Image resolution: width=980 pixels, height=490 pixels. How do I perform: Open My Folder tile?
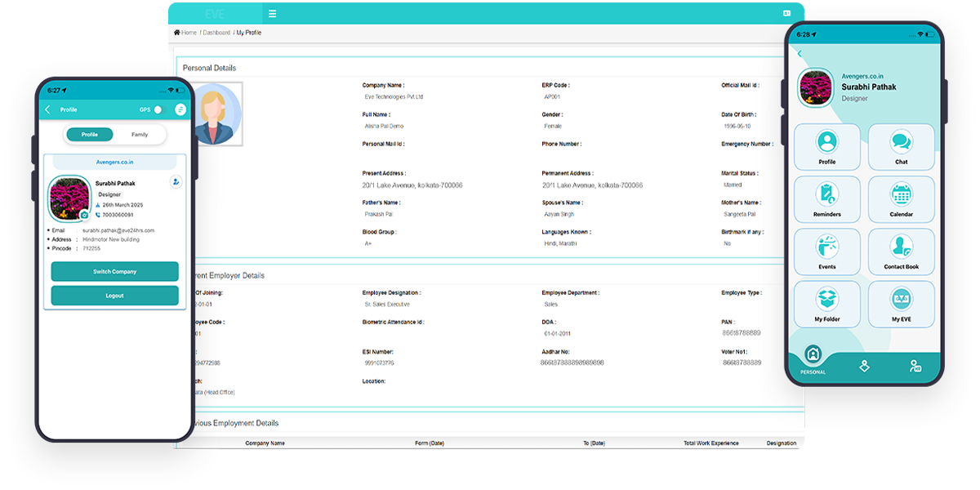click(x=826, y=304)
